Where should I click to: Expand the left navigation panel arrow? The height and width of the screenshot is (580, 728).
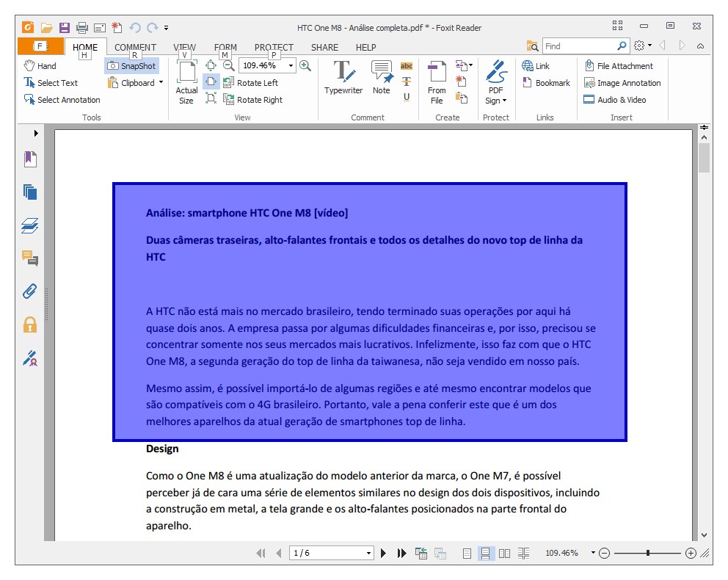pyautogui.click(x=36, y=134)
